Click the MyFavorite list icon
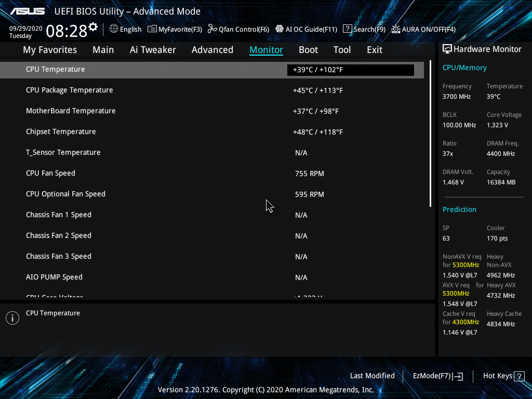This screenshot has height=399, width=532. coord(152,29)
